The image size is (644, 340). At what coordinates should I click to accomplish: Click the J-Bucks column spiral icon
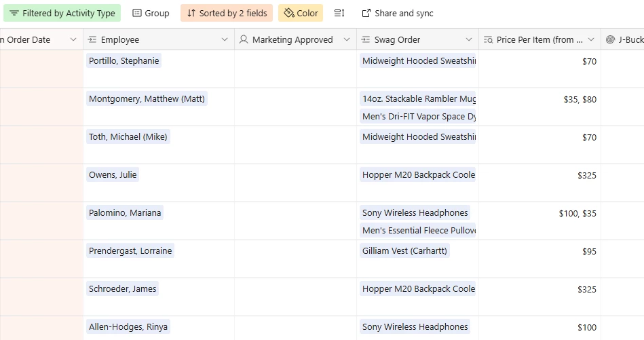610,39
